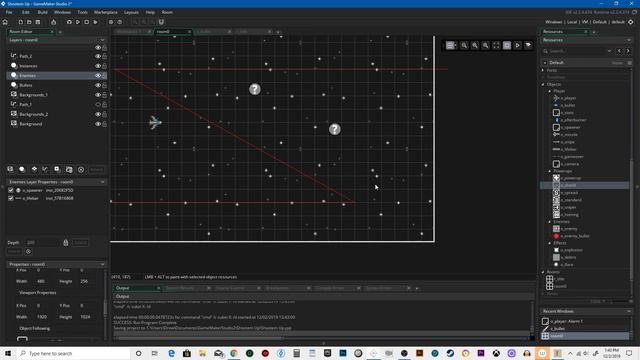The height and width of the screenshot is (360, 640).
Task: Open the Build menu
Action: (42, 12)
